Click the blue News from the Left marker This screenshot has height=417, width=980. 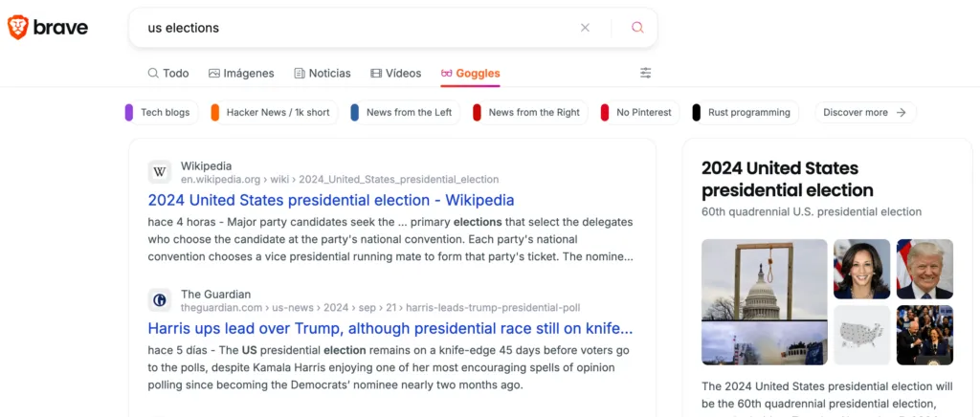point(354,112)
